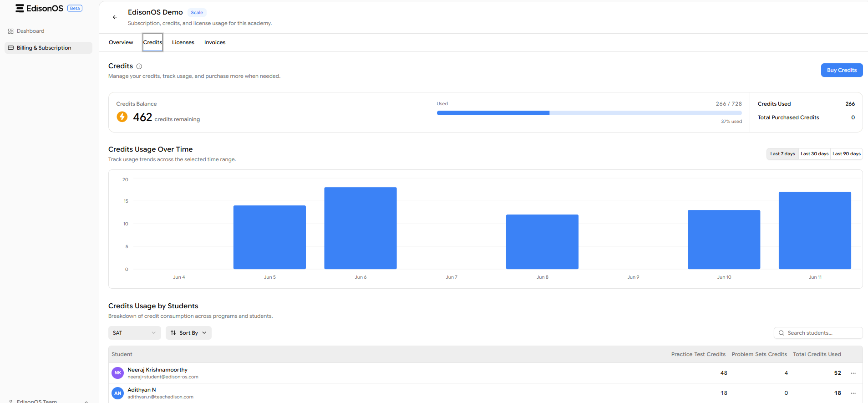Click the credits used progress bar
This screenshot has height=403, width=868.
[x=589, y=113]
